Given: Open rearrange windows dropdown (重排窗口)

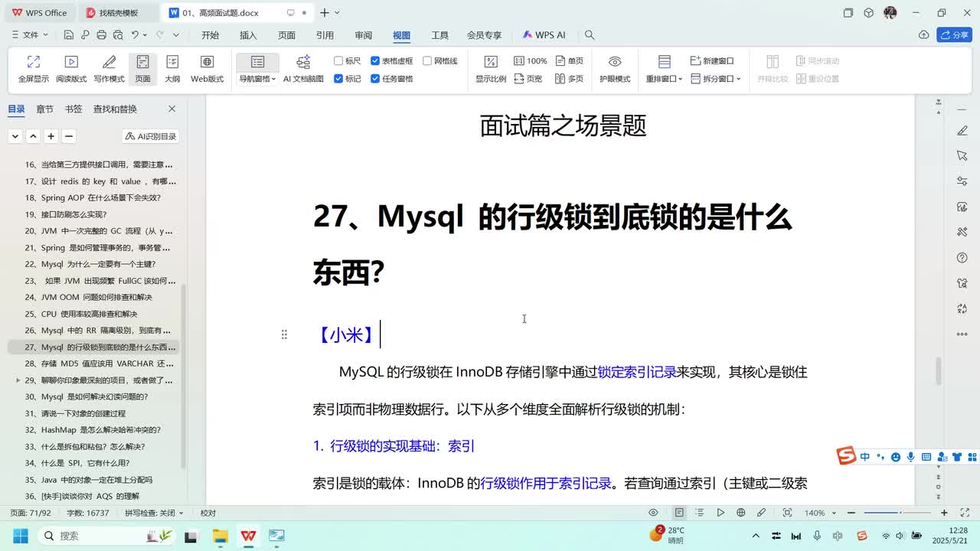Looking at the screenshot, I should point(664,79).
